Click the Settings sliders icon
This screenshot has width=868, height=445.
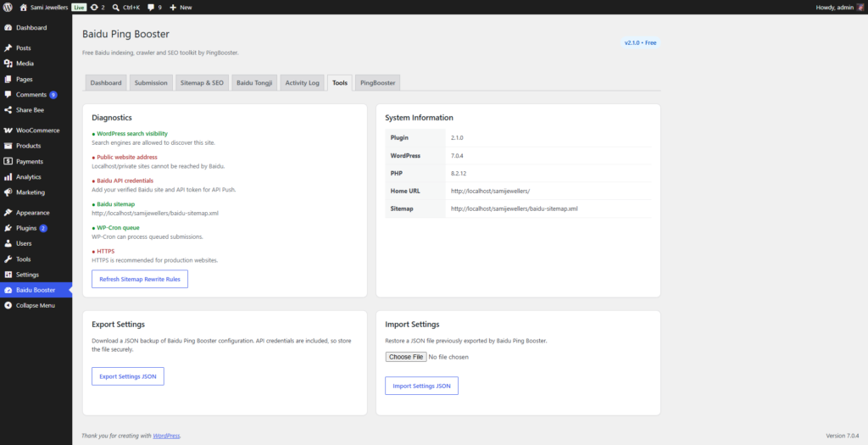[8, 275]
